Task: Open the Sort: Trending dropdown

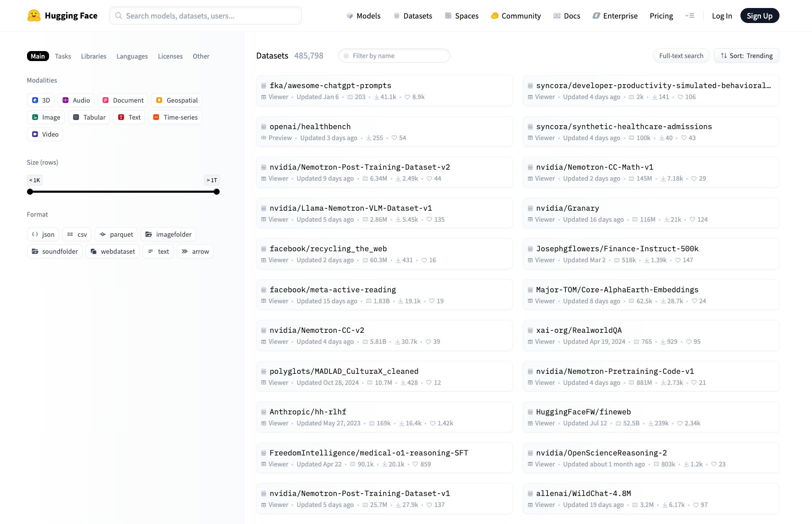Action: click(x=746, y=56)
